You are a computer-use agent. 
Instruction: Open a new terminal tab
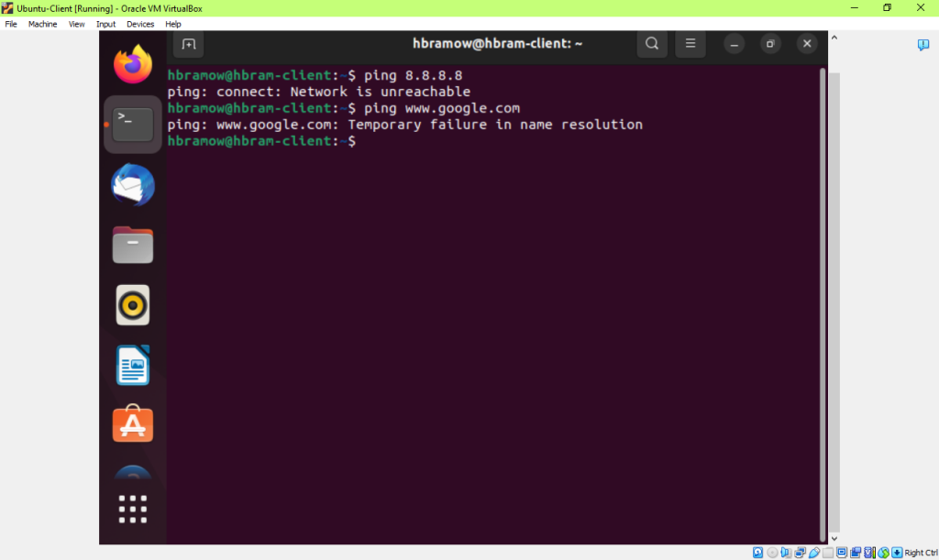(188, 44)
